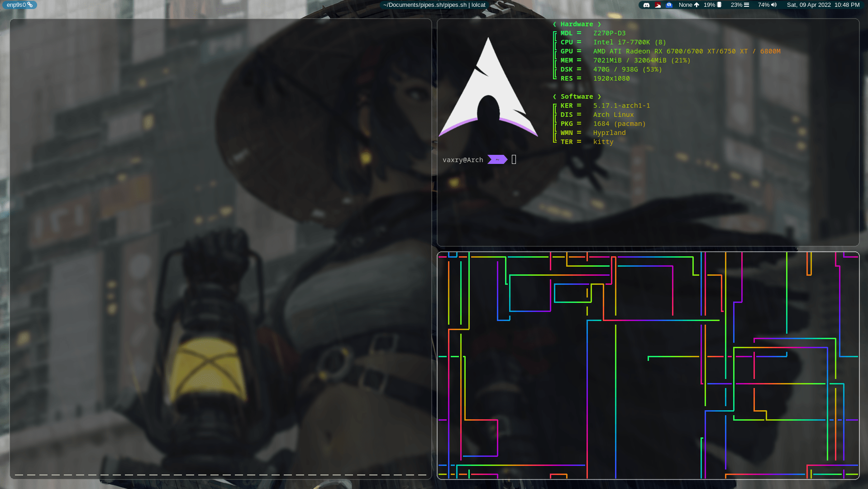868x489 pixels.
Task: Click the chain-link icon on the enp9s0 widget
Action: [x=30, y=5]
